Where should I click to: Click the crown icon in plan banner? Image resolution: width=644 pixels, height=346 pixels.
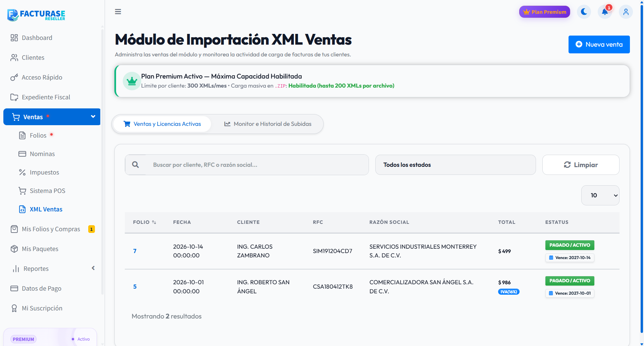click(132, 81)
